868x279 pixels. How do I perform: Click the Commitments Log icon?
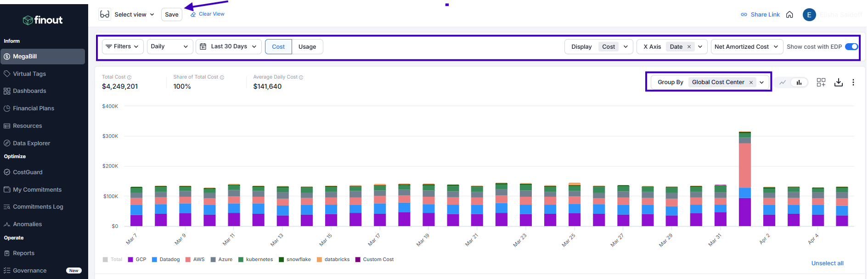[x=7, y=207]
